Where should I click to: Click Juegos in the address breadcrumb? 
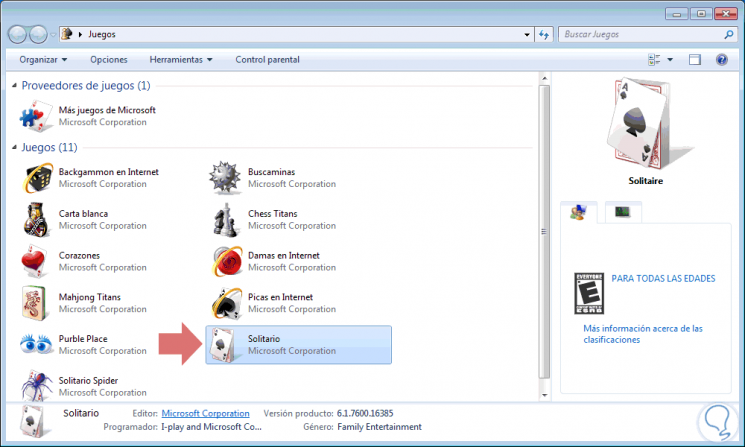(102, 34)
